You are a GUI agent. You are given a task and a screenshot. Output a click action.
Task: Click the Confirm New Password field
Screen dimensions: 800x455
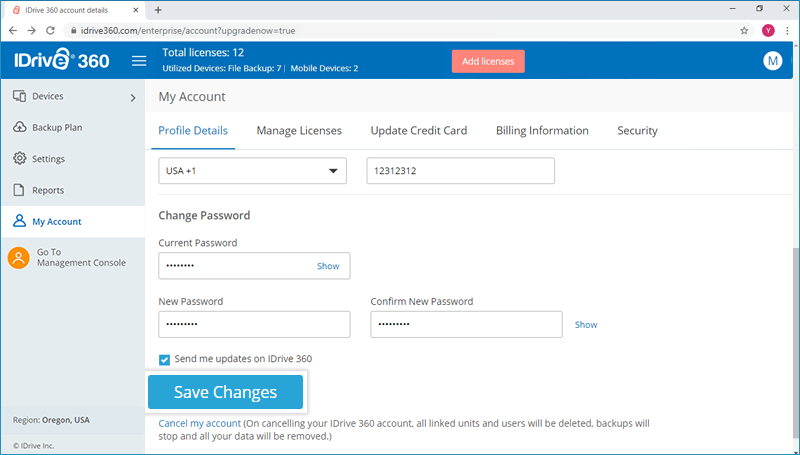point(466,324)
